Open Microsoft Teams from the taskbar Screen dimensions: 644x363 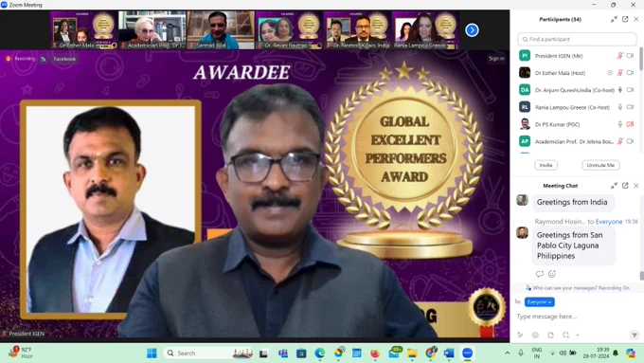(282, 354)
